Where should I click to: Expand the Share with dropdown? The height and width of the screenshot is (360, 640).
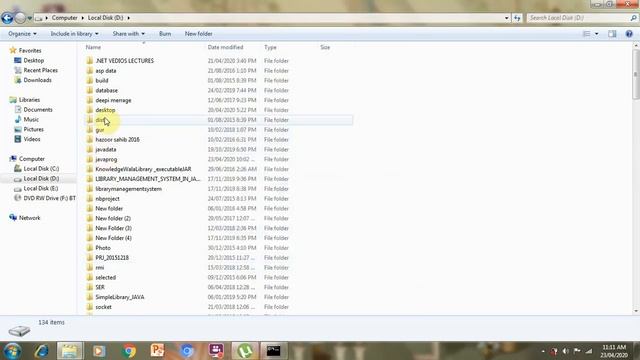pos(129,34)
